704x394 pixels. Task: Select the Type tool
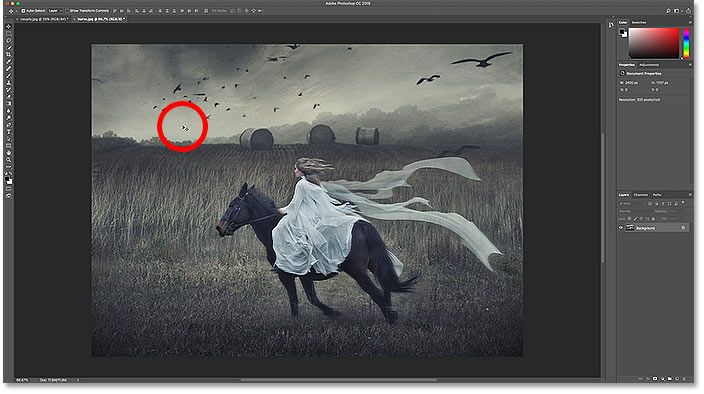tap(9, 132)
